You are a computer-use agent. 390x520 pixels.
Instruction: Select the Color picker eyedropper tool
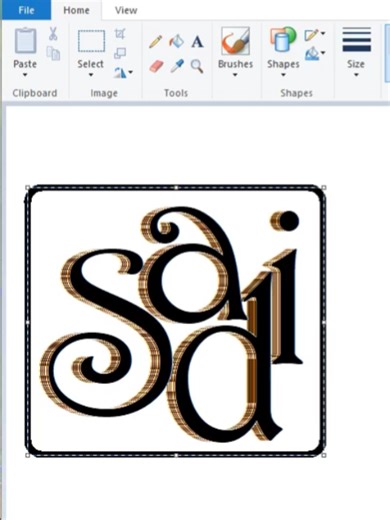click(x=177, y=66)
